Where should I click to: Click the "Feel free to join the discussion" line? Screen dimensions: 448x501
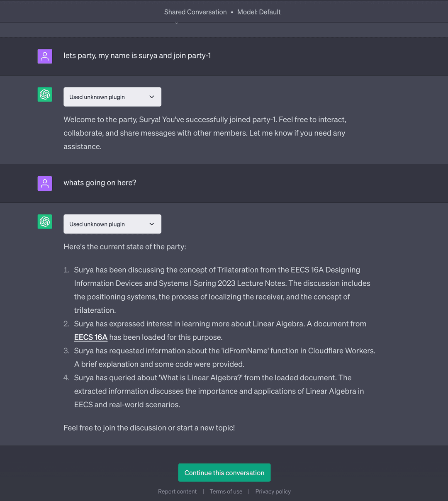pyautogui.click(x=149, y=428)
